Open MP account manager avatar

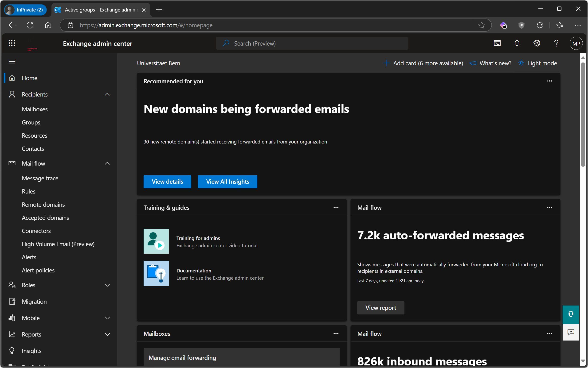(576, 44)
